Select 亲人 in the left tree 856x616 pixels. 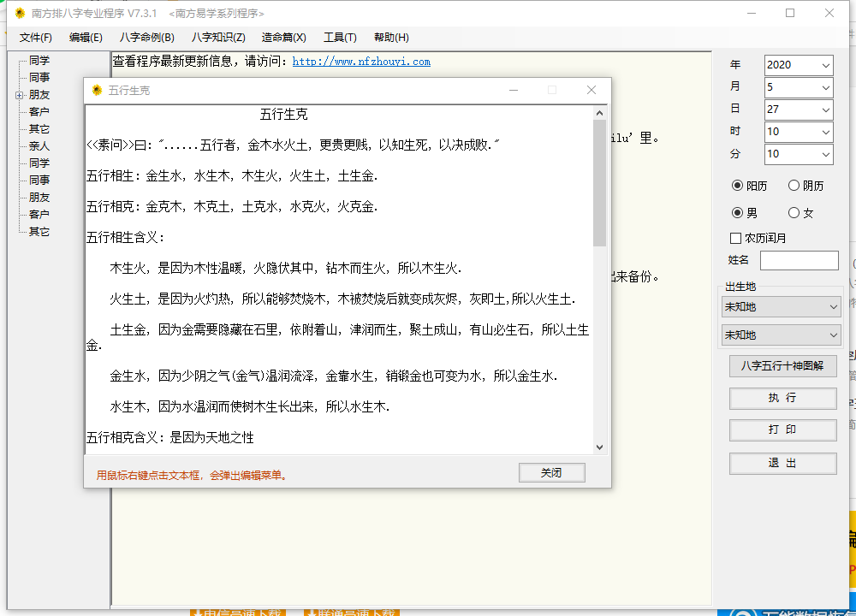pyautogui.click(x=39, y=146)
